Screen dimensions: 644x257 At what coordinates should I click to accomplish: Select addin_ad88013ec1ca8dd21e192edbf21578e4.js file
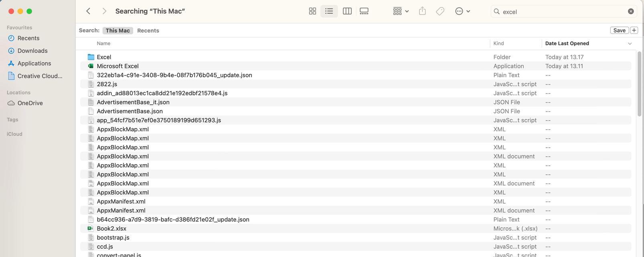[x=162, y=93]
